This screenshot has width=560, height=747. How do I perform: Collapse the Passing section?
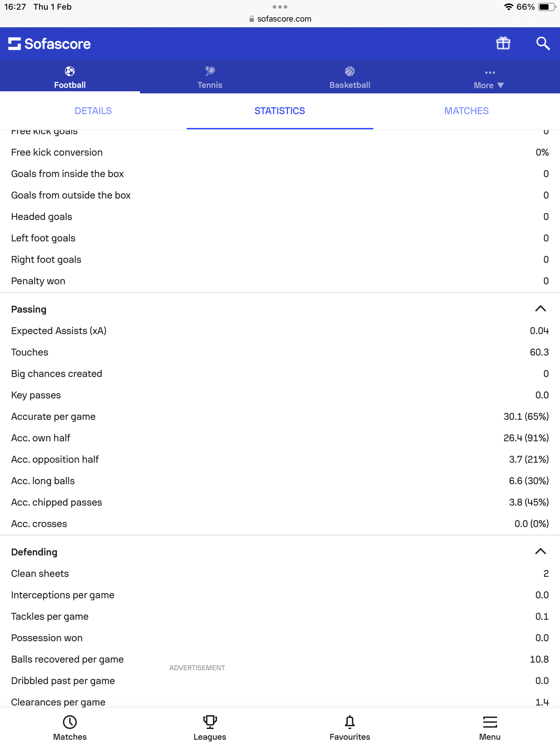point(540,309)
